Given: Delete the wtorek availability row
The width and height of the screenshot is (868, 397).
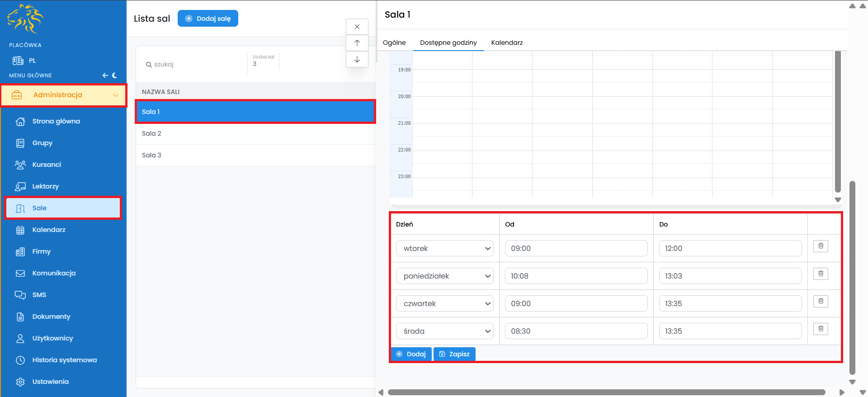Looking at the screenshot, I should tap(821, 246).
